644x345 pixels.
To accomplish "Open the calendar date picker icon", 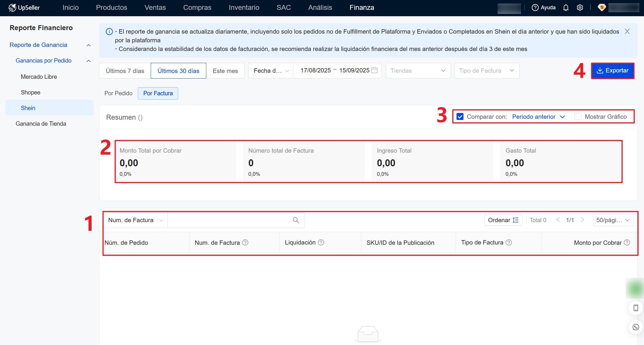I will point(374,70).
